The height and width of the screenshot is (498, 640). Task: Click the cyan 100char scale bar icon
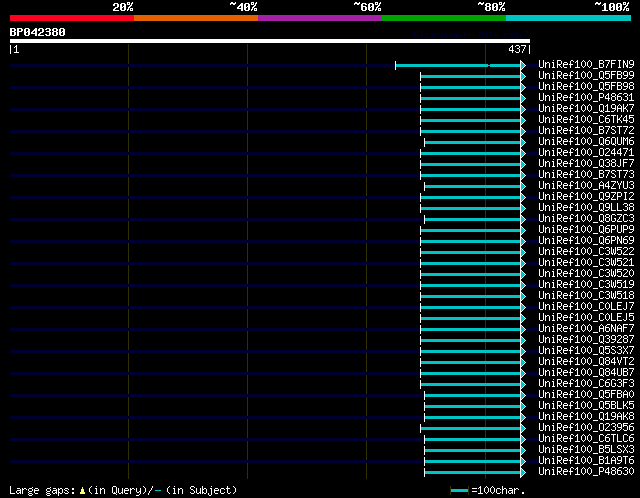pyautogui.click(x=460, y=490)
